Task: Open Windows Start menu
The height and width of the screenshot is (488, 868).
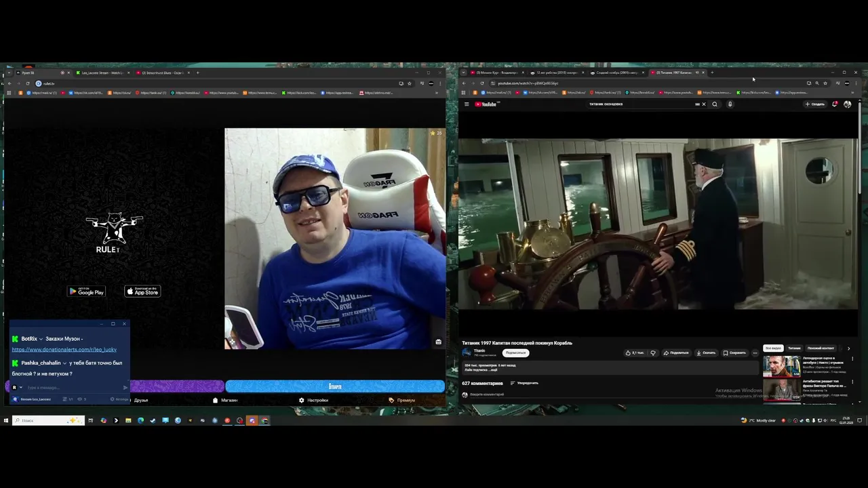Action: (5, 420)
